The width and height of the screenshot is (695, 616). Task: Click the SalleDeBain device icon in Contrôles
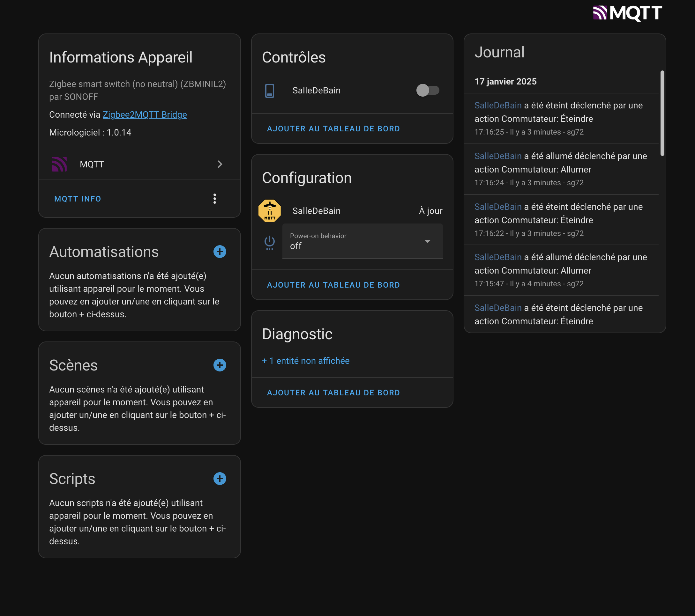click(x=269, y=90)
